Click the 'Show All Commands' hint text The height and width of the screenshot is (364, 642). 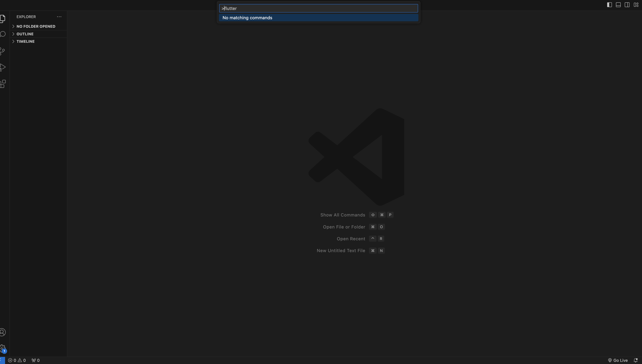coord(343,215)
